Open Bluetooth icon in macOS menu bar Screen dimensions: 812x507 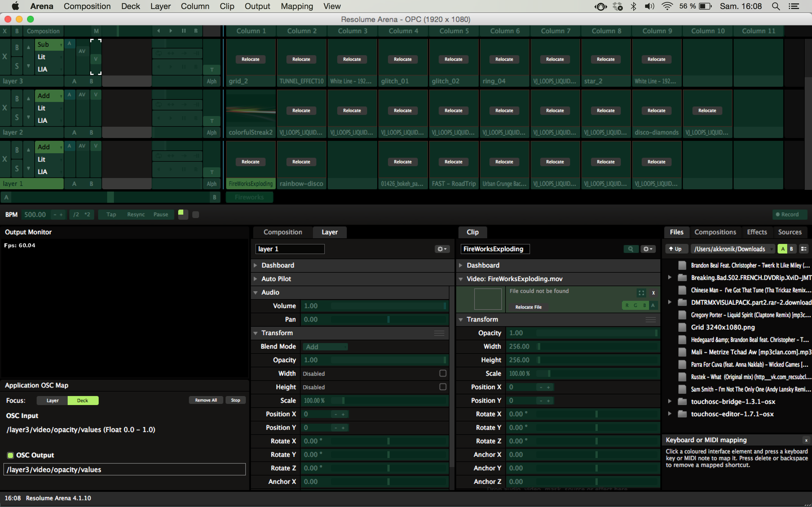point(633,6)
